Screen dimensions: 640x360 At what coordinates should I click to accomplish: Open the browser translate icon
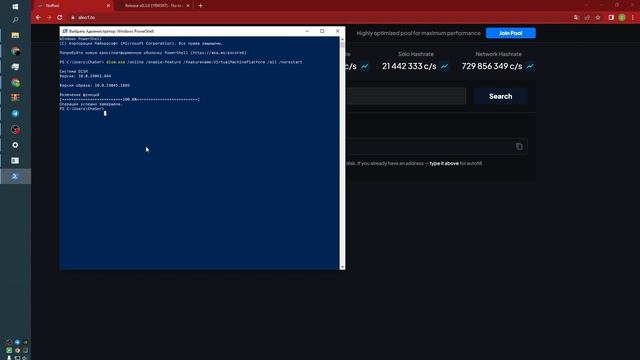[x=576, y=18]
